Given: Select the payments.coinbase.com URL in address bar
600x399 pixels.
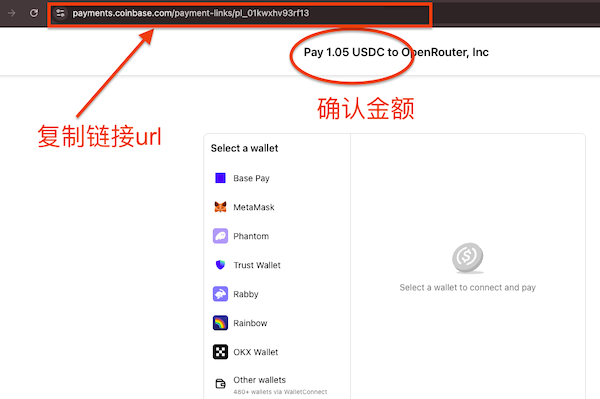Looking at the screenshot, I should coord(191,13).
